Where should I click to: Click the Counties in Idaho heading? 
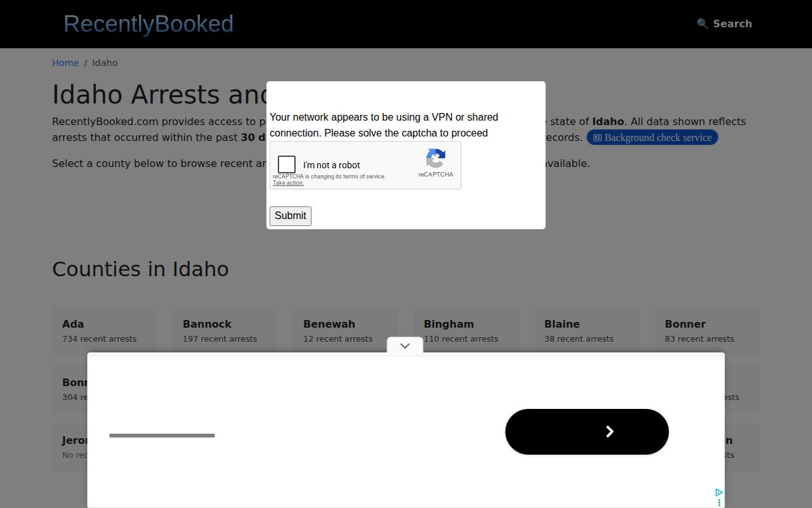[140, 269]
